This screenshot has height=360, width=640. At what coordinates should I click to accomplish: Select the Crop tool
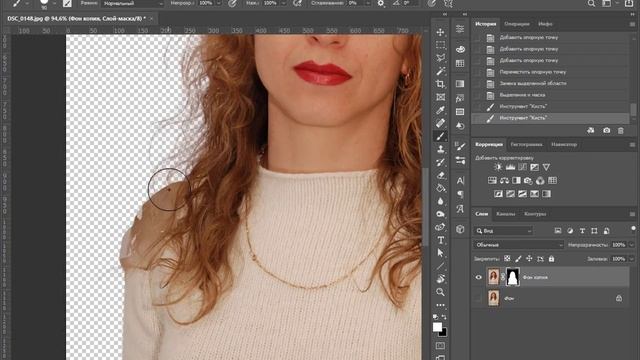coord(440,84)
